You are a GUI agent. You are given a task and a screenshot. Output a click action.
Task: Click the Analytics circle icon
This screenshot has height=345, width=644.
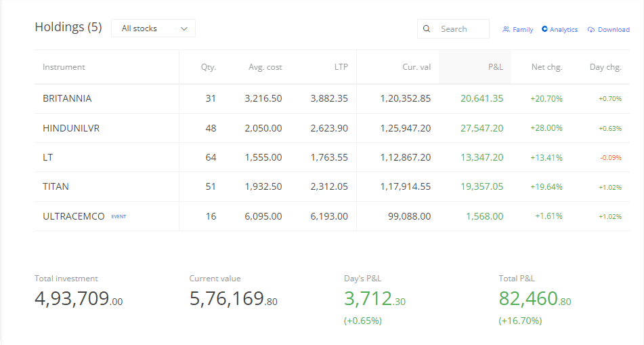(544, 28)
